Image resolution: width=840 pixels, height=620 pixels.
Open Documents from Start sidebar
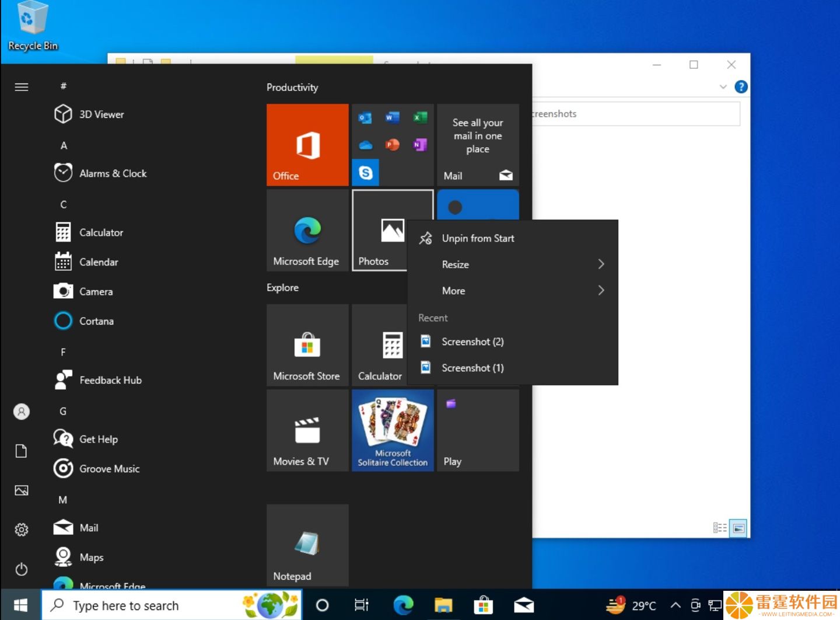coord(22,451)
